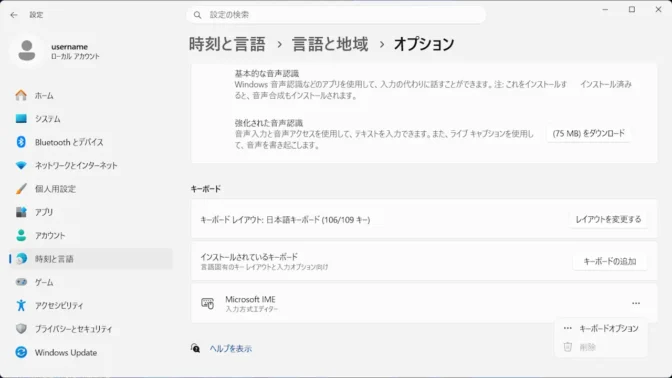Click the ellipsis icon beside キーボードオプション
Viewport: 672px width, 378px height.
click(x=568, y=328)
